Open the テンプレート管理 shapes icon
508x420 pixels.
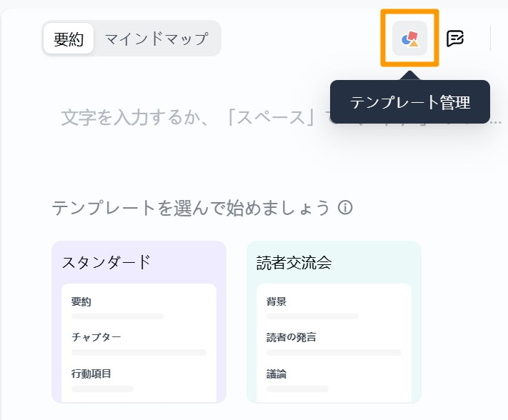[409, 38]
